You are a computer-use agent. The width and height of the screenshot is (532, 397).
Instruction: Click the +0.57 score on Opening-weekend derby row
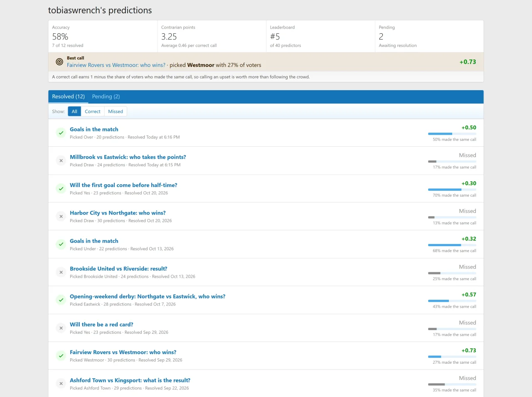pyautogui.click(x=469, y=295)
